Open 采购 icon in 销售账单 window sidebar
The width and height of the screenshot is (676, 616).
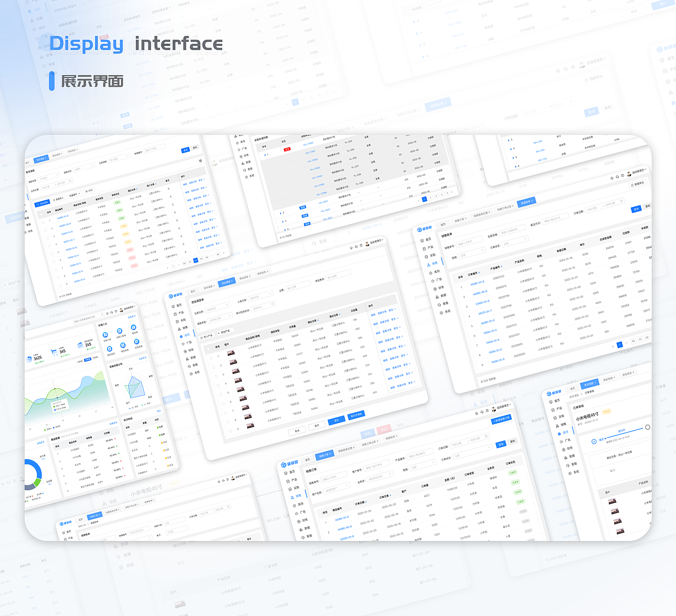click(x=426, y=257)
